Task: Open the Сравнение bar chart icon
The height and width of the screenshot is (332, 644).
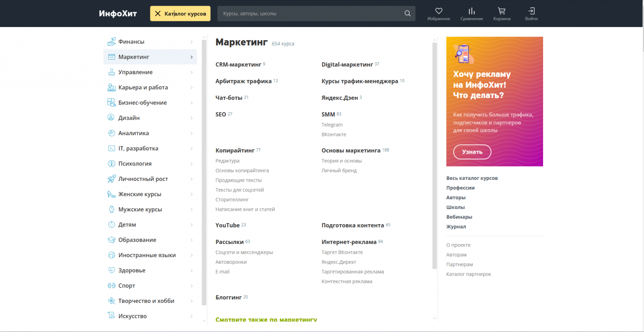Action: click(x=471, y=11)
